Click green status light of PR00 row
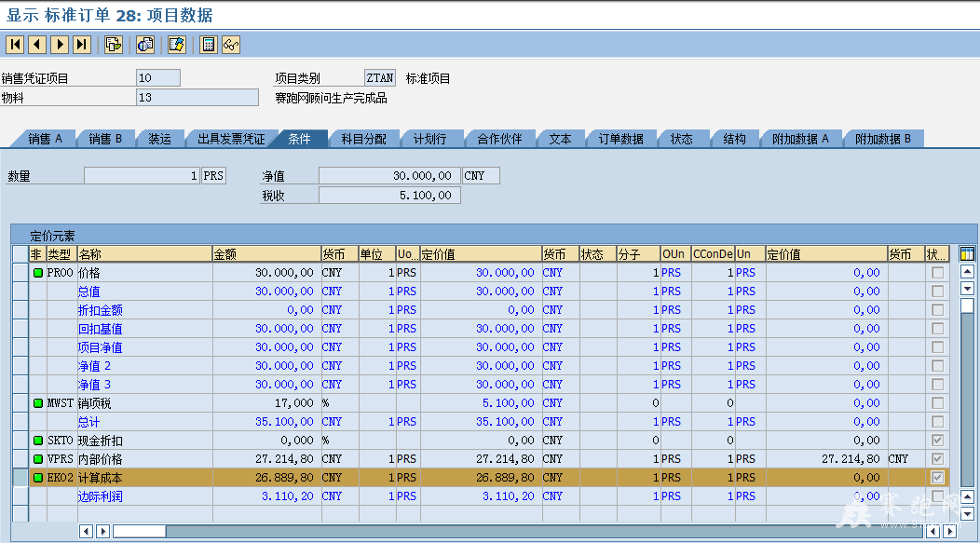Viewport: 980px width, 543px height. [x=38, y=273]
